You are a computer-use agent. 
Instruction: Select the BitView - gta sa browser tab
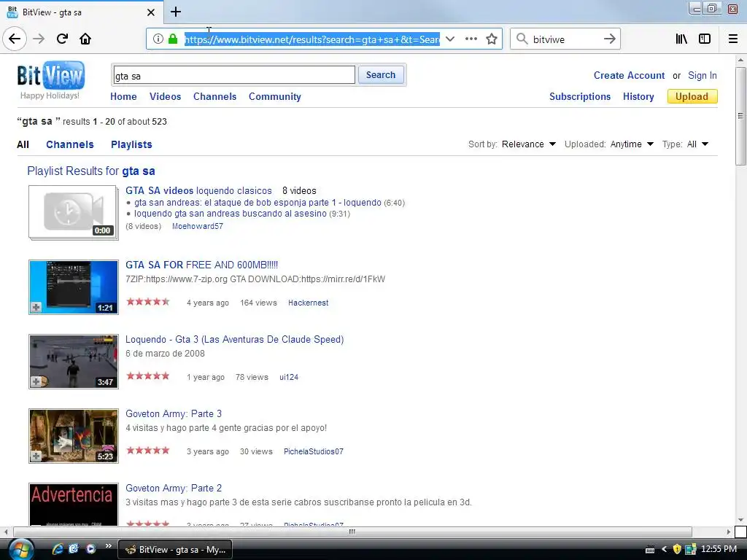[x=81, y=12]
